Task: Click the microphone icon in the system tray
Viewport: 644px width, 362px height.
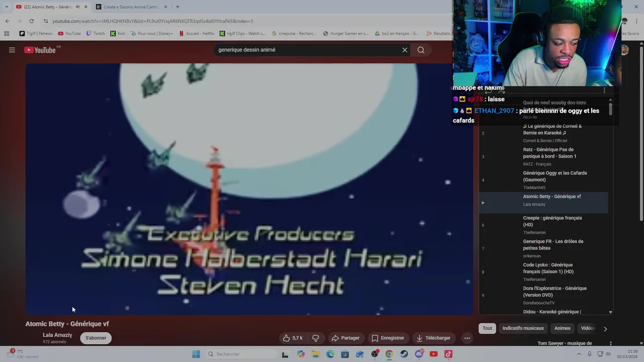Action: [590, 354]
